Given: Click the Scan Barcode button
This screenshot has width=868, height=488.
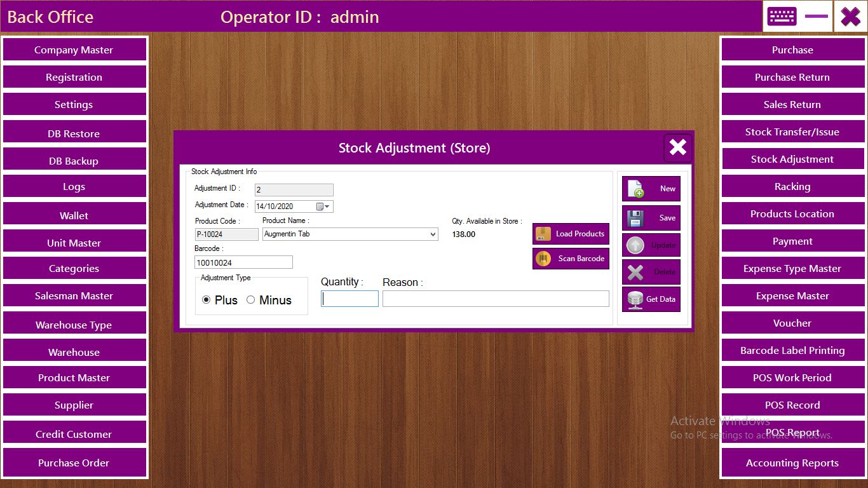Looking at the screenshot, I should (x=571, y=259).
